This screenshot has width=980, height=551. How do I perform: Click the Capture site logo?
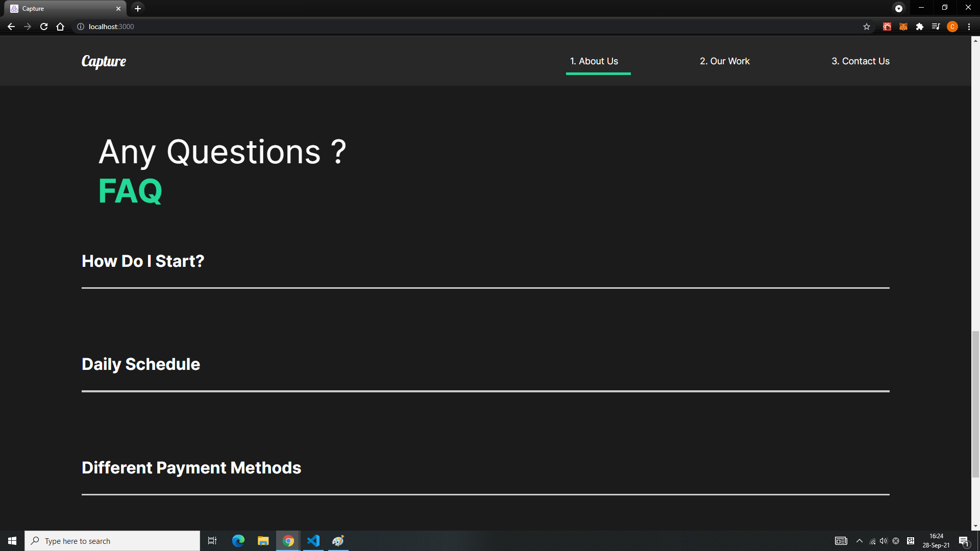pyautogui.click(x=104, y=61)
